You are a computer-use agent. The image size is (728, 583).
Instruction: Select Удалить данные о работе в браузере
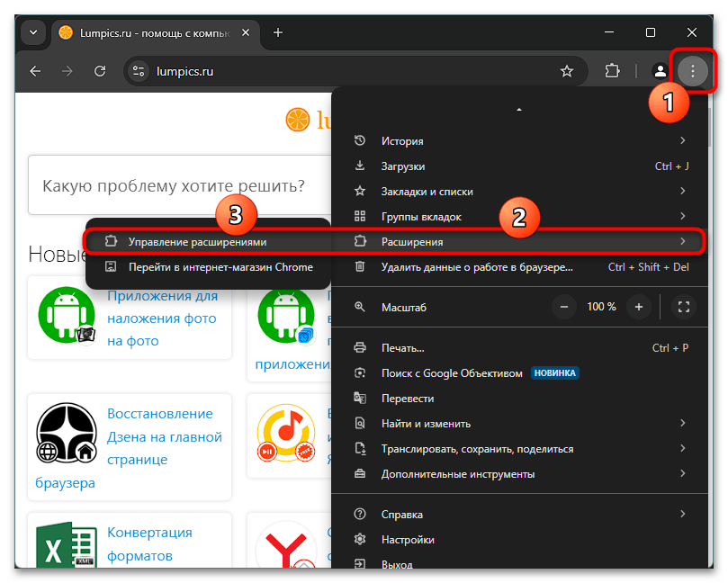click(x=520, y=267)
